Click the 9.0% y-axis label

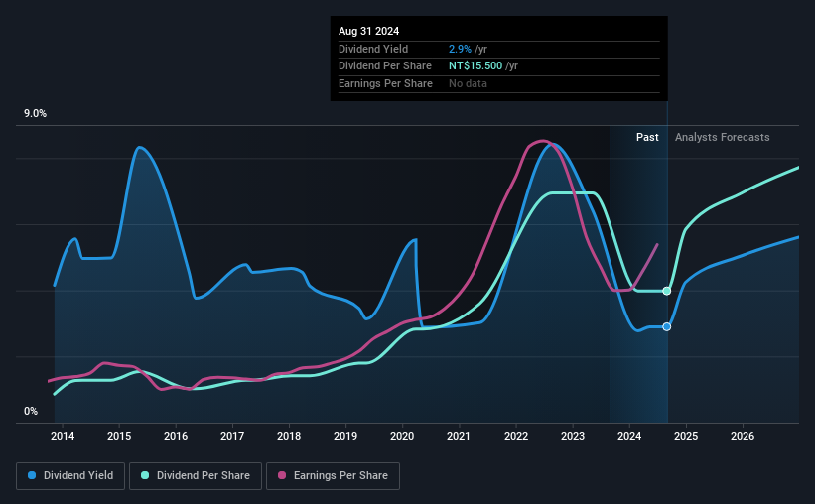point(35,113)
